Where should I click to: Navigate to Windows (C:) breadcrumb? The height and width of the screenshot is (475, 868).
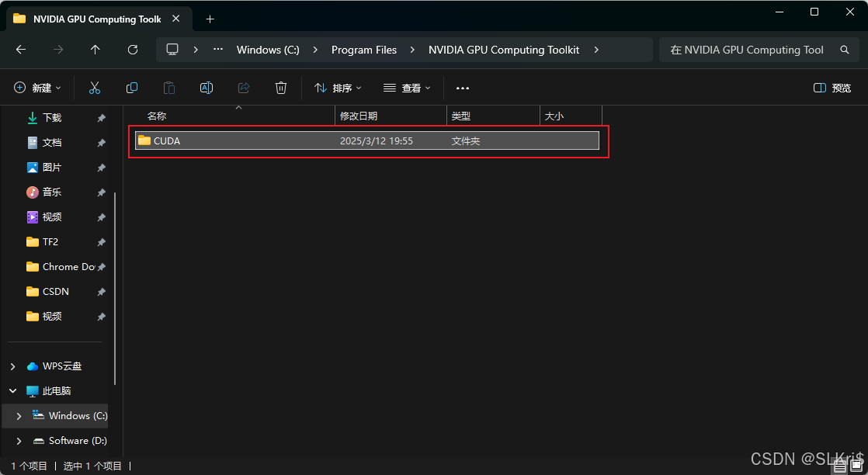pyautogui.click(x=268, y=50)
